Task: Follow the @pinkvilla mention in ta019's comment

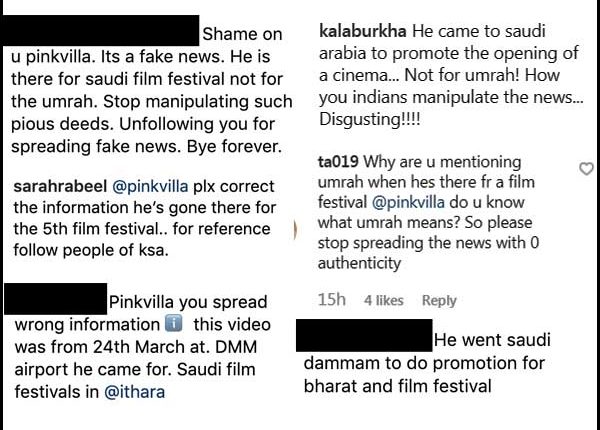Action: (x=408, y=202)
